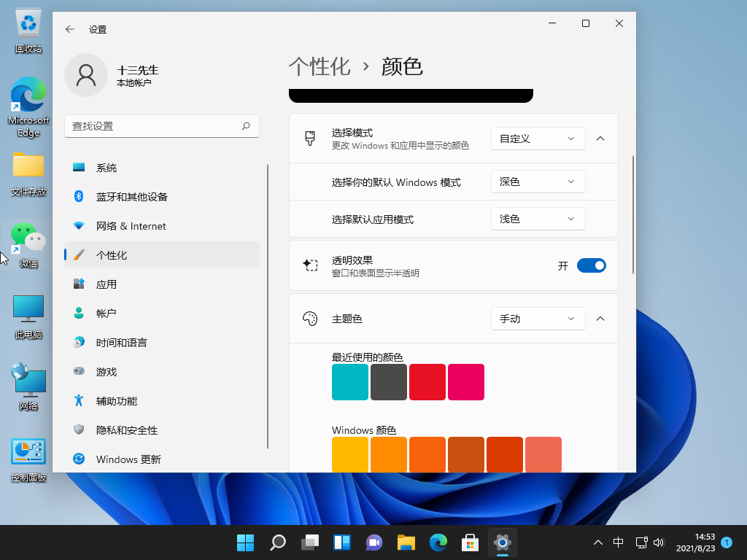Open the 选择模式 dropdown showing 自定义

coord(538,138)
